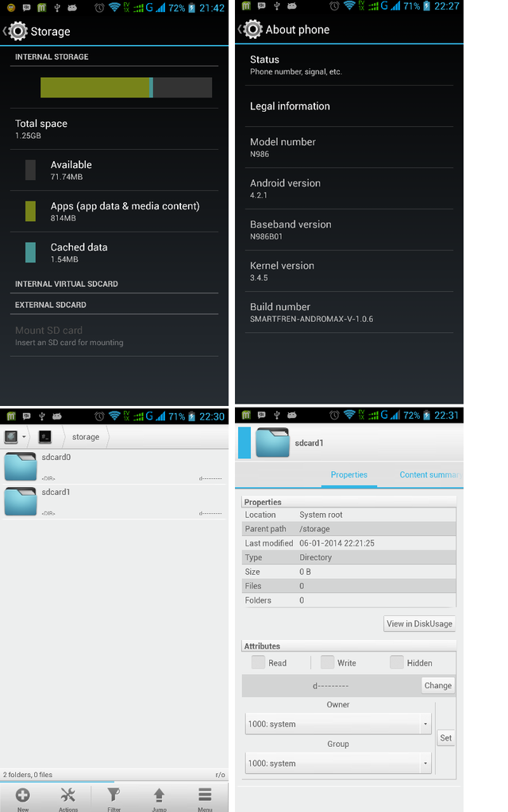
Task: Enable the Write attribute checkbox
Action: tap(327, 662)
